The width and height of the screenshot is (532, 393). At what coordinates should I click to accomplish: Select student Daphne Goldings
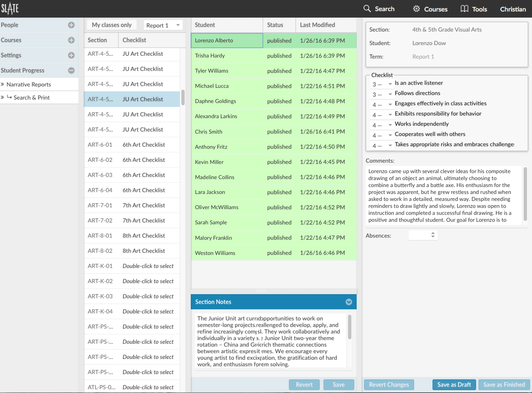coord(274,101)
